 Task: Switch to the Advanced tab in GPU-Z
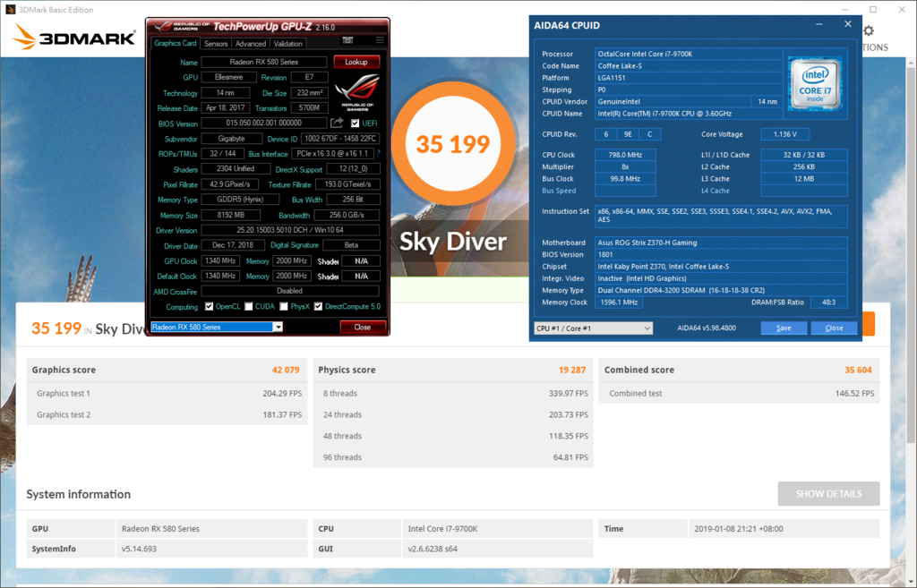(x=251, y=44)
